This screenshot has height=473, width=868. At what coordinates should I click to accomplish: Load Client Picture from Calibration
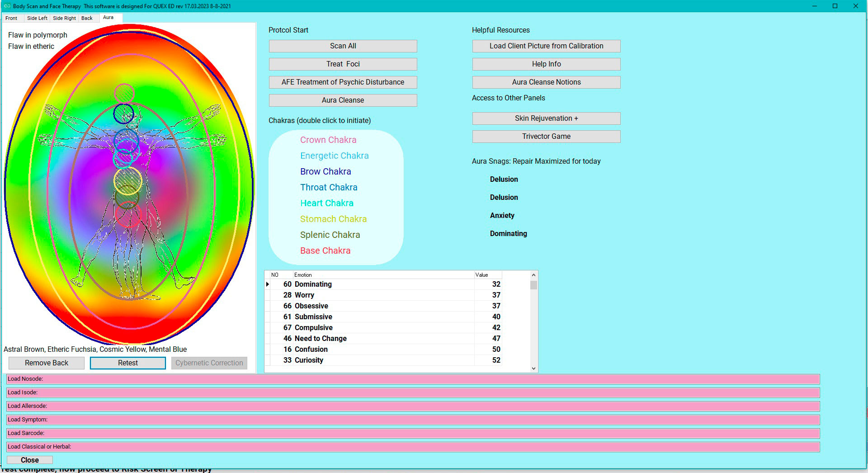[x=546, y=46]
